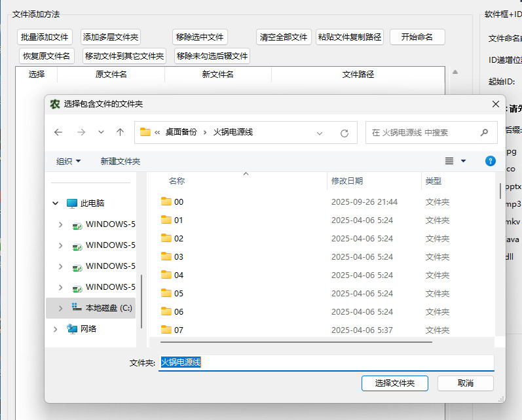The width and height of the screenshot is (522, 420).
Task: Click the 选择文件夹 button
Action: pyautogui.click(x=394, y=383)
